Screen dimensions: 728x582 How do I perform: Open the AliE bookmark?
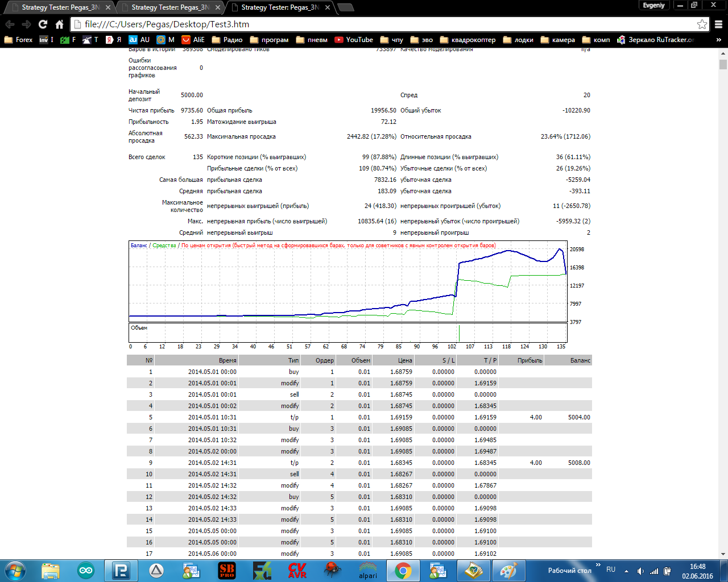click(x=193, y=40)
